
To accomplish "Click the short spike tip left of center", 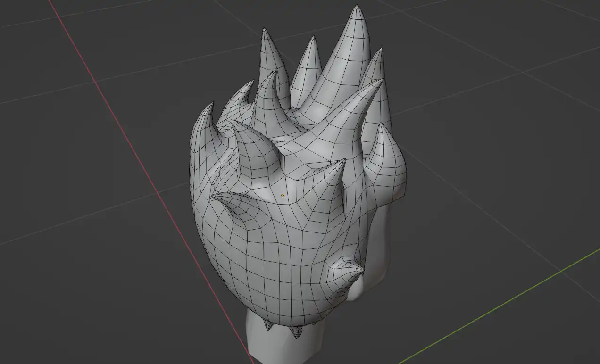I will (233, 124).
